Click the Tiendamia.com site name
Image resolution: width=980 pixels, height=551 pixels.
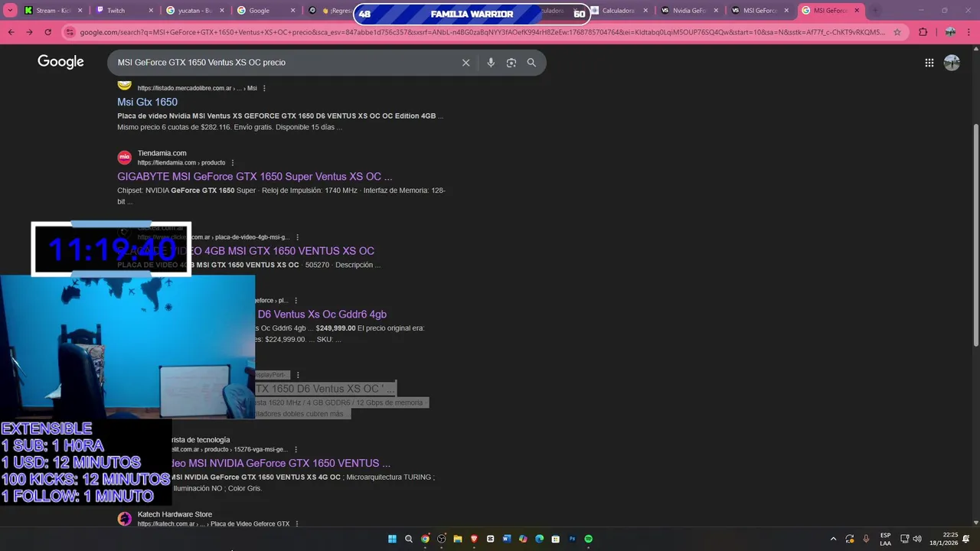point(162,153)
